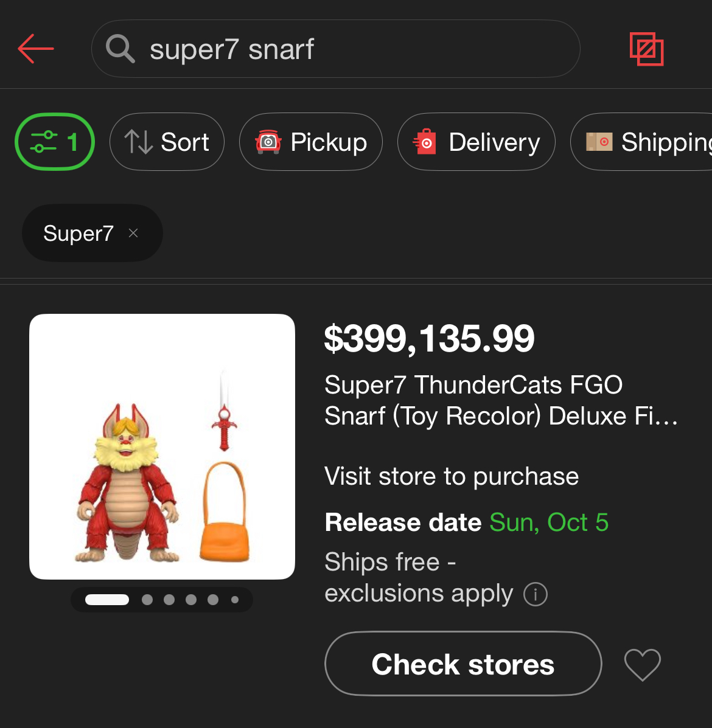Tap the $399,135.99 price text
Image resolution: width=712 pixels, height=728 pixels.
[429, 339]
